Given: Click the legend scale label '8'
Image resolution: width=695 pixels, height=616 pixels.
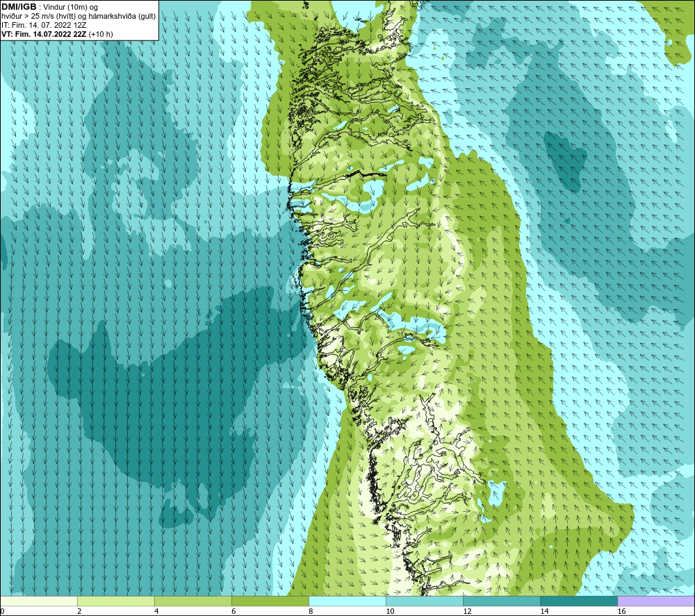Looking at the screenshot, I should (x=311, y=611).
